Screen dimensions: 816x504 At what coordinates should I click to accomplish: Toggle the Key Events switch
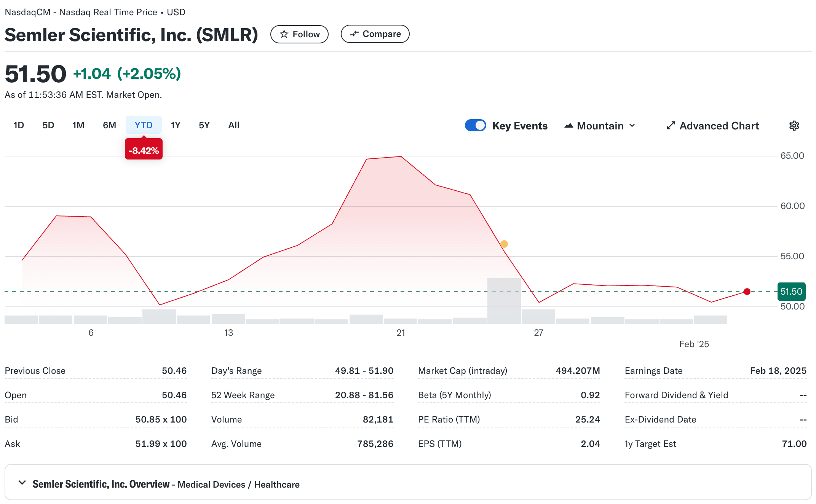tap(475, 126)
